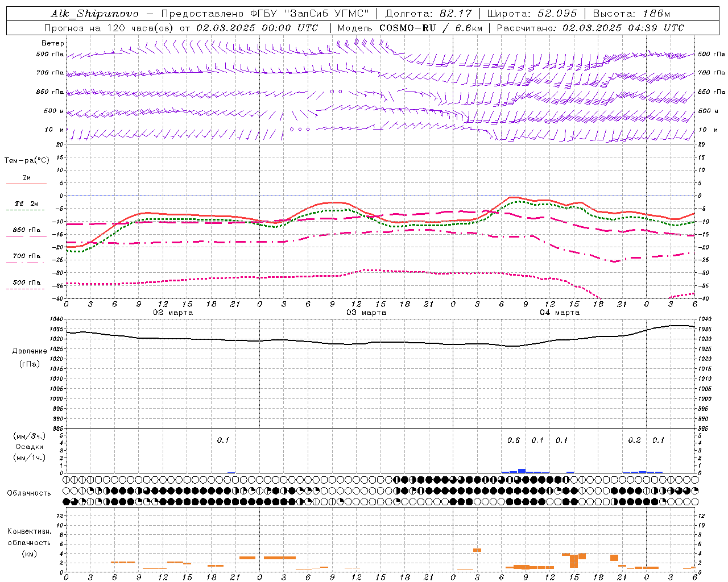Viewport: 728px width, 582px height.
Task: Click the longitude value Долгота: 82.17
Action: (x=428, y=14)
